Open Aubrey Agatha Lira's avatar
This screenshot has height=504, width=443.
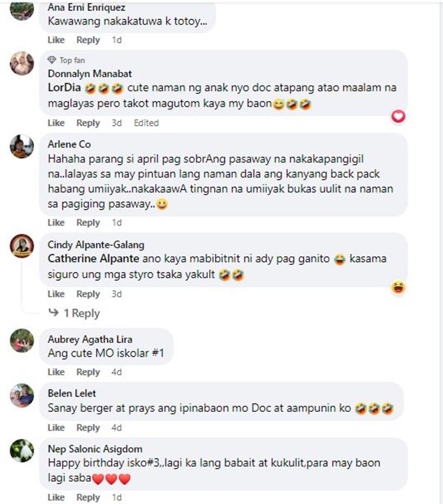point(22,341)
